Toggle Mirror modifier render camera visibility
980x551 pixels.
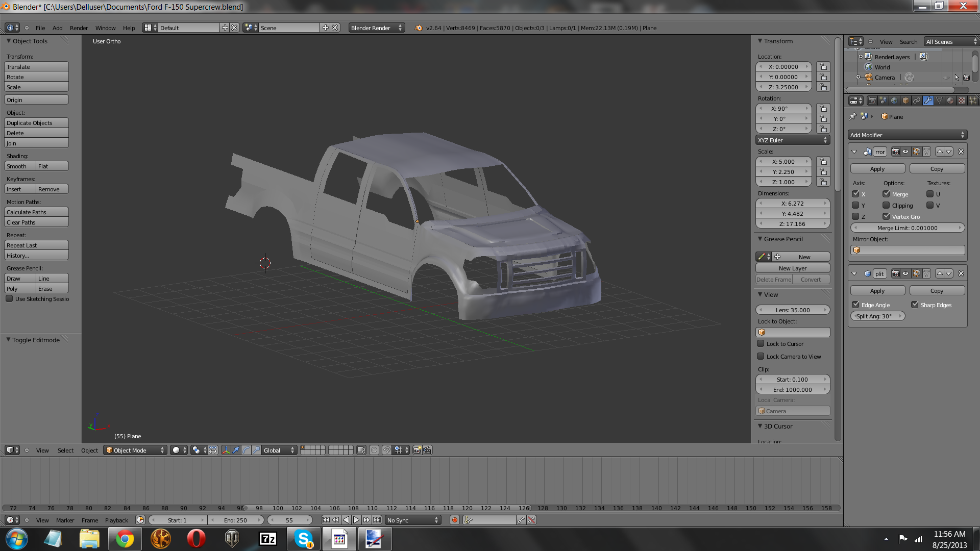pos(895,152)
